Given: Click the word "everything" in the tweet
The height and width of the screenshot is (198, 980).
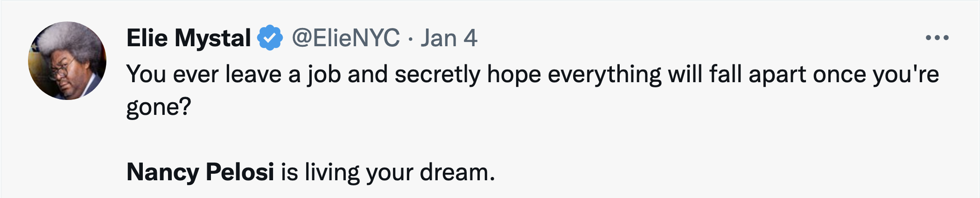Looking at the screenshot, I should click(x=604, y=74).
